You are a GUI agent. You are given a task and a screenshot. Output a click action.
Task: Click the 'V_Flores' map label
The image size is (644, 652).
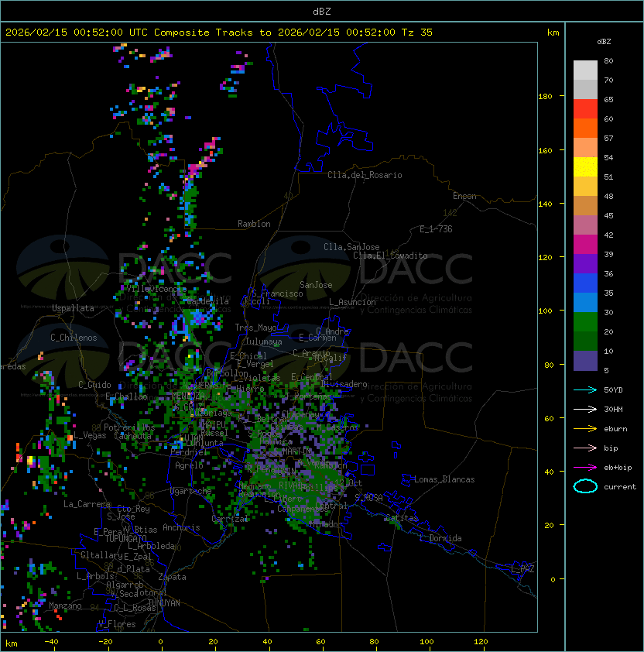pyautogui.click(x=117, y=624)
